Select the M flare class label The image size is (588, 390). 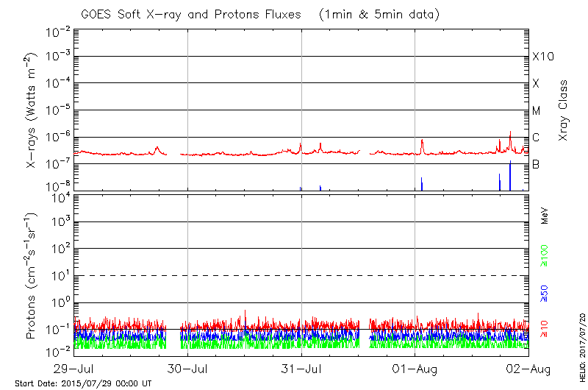pos(537,111)
